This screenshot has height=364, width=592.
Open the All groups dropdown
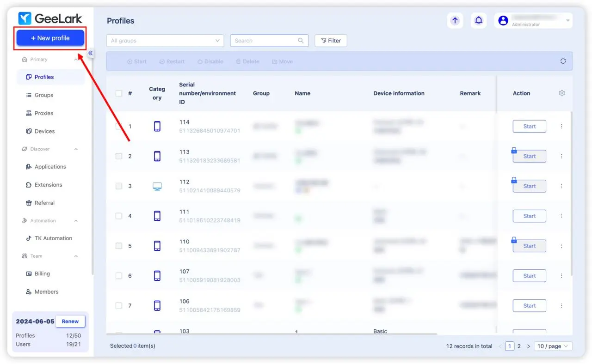pos(165,40)
